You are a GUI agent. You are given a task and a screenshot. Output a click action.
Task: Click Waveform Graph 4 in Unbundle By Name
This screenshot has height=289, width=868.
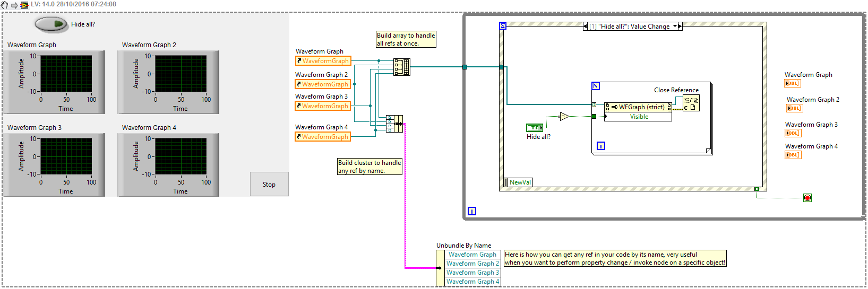472,282
